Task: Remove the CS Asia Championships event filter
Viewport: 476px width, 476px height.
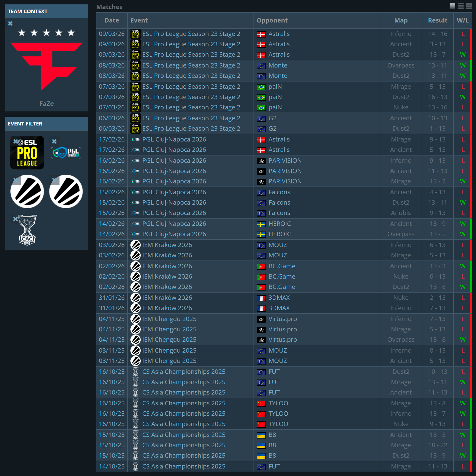Action: pyautogui.click(x=16, y=219)
